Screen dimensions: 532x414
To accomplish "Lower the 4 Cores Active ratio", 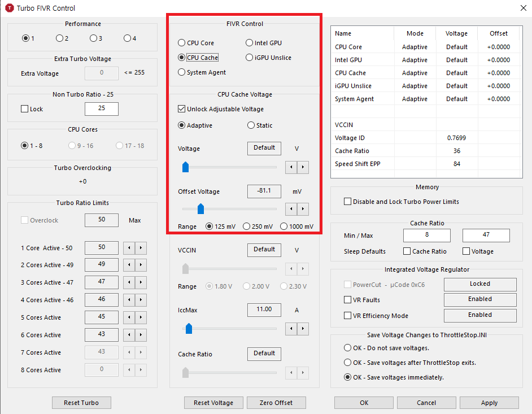I will [x=129, y=300].
